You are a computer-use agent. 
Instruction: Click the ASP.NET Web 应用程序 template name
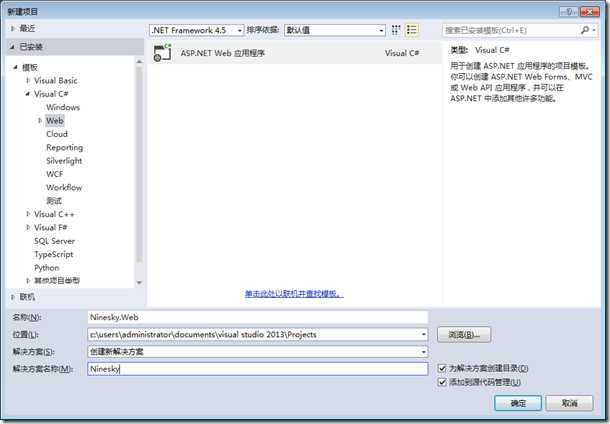(223, 53)
